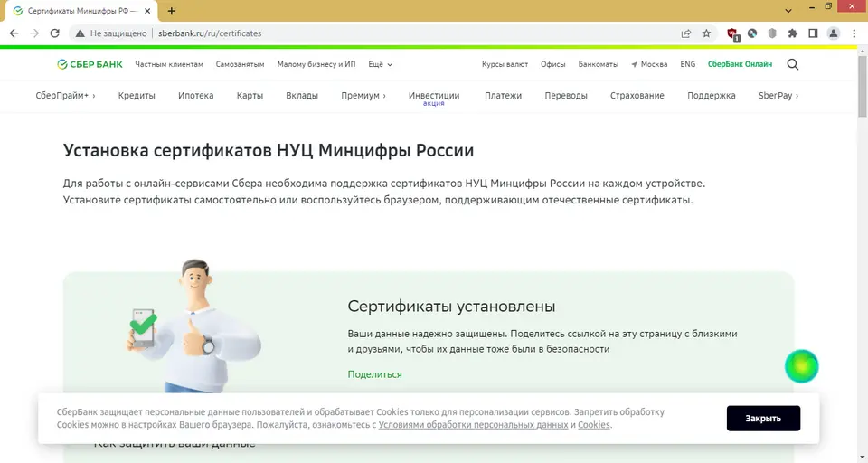This screenshot has height=463, width=868.
Task: Open the Страхование menu item
Action: (x=637, y=95)
